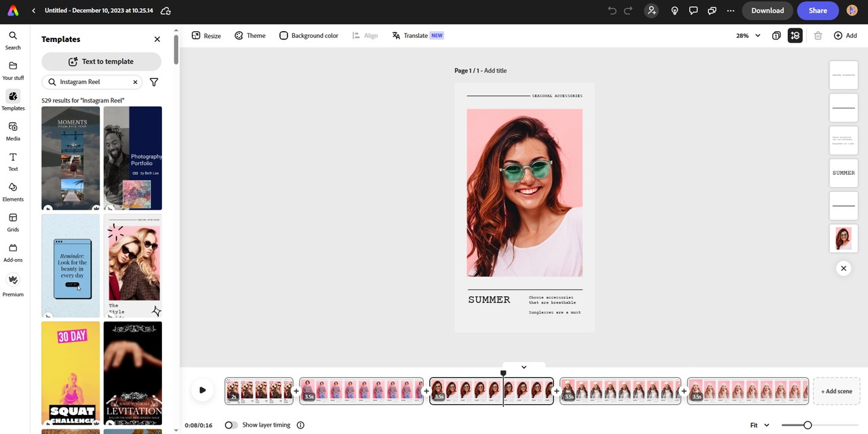Expand the 28% zoom dropdown

pyautogui.click(x=749, y=35)
